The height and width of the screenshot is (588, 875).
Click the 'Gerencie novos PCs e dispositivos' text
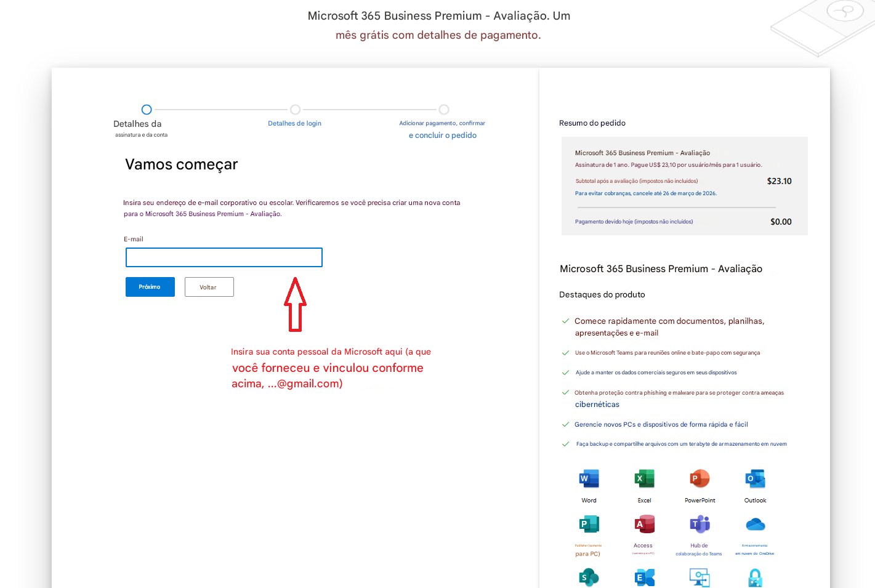tap(661, 424)
